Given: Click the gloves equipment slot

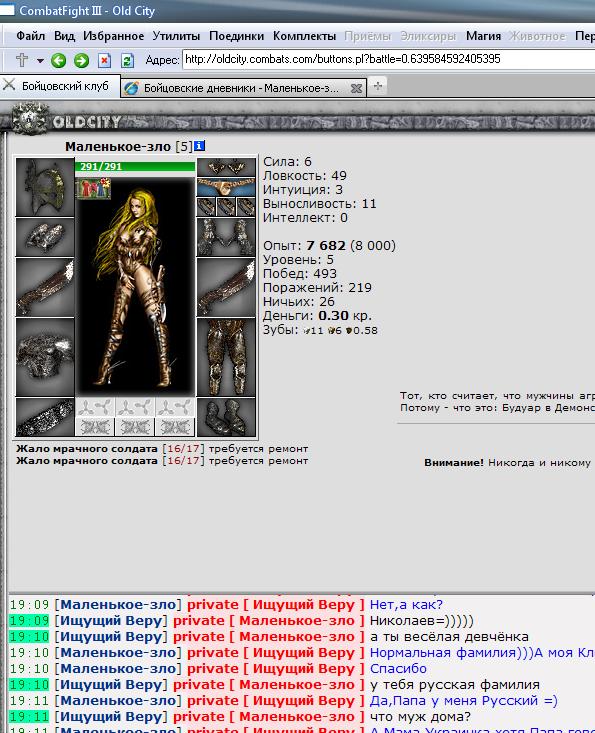Looking at the screenshot, I should click(226, 237).
